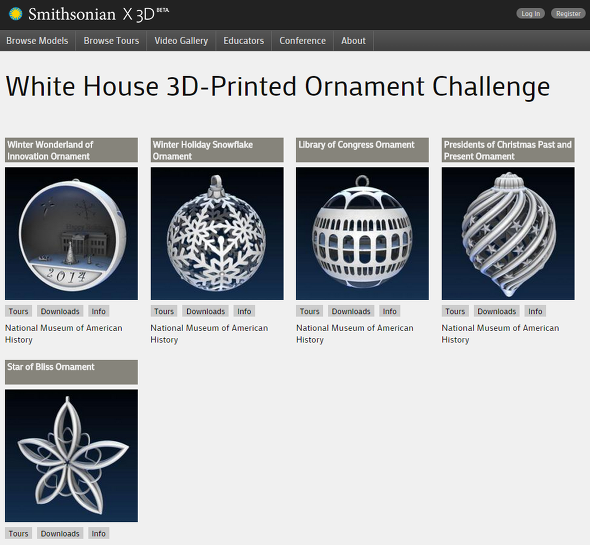Open Winter Holiday Snowflake Ornament title
590x545 pixels.
coord(217,150)
